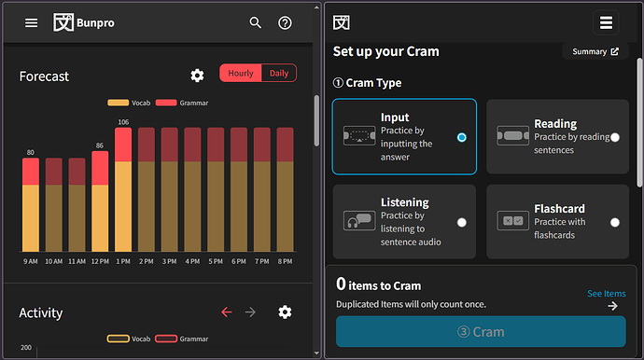Toggle Vocab legend swatch in Forecast chart
This screenshot has width=644, height=360.
[x=119, y=103]
